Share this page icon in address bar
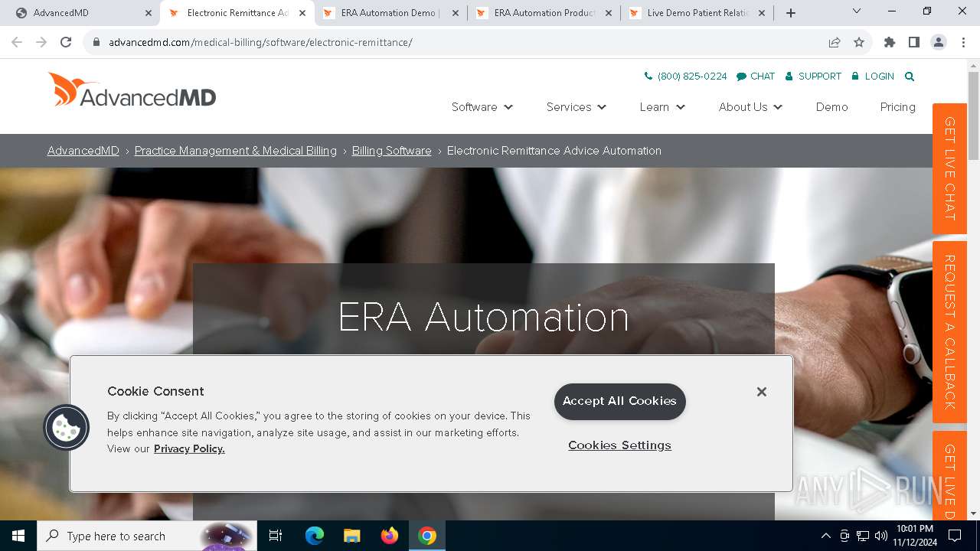This screenshot has height=551, width=980. pos(835,42)
